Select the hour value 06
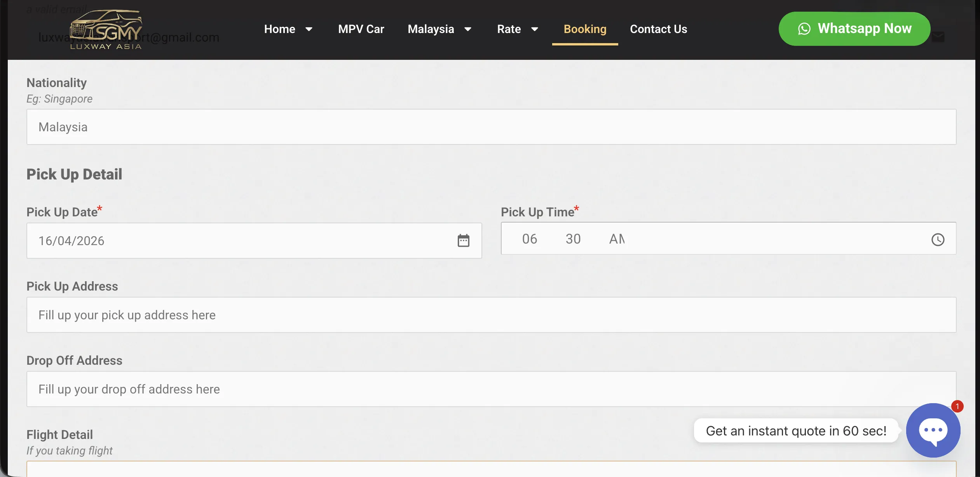This screenshot has height=477, width=980. coord(529,239)
